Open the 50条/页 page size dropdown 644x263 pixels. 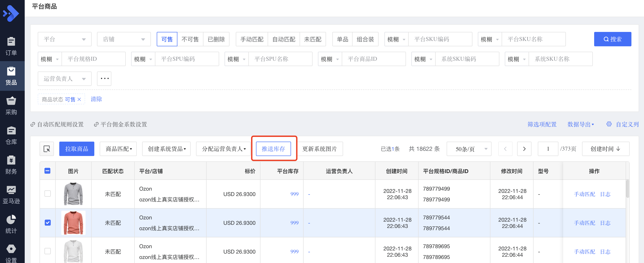(469, 149)
